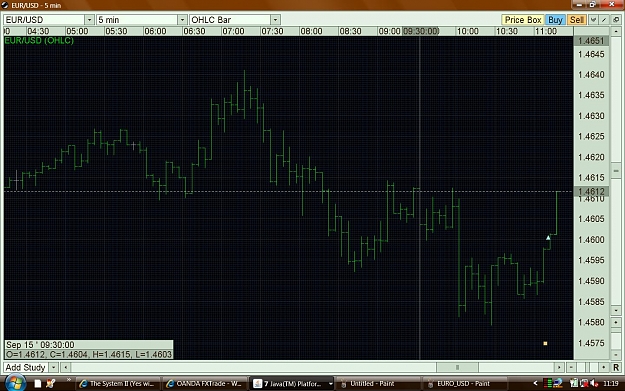Click the 1.4640 price scale label
The image size is (625, 391).
[591, 75]
